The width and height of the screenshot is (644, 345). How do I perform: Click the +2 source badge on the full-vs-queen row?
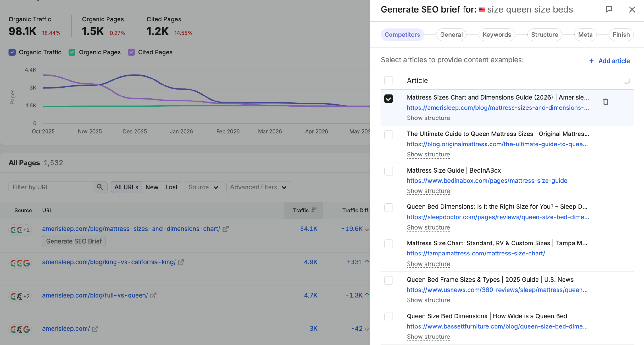[x=26, y=296]
